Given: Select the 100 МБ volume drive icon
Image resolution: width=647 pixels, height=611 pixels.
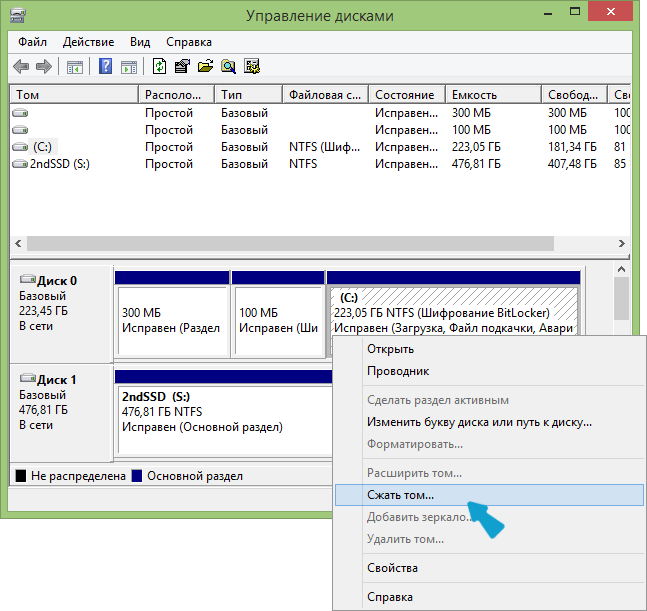Looking at the screenshot, I should [20, 130].
